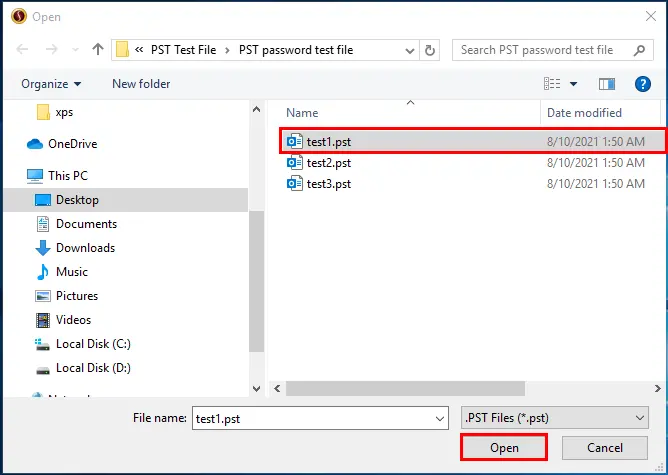Image resolution: width=668 pixels, height=475 pixels.
Task: Open the Organize menu
Action: pos(51,84)
